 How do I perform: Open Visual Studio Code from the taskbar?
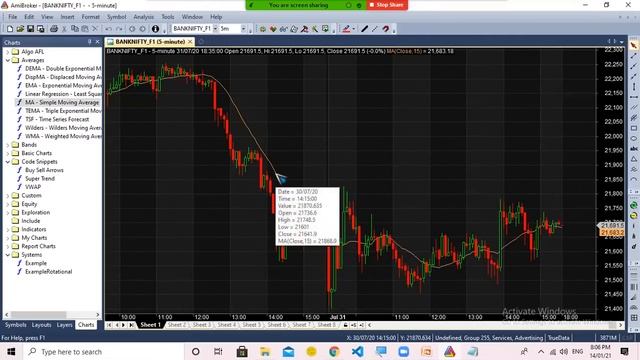tap(358, 351)
